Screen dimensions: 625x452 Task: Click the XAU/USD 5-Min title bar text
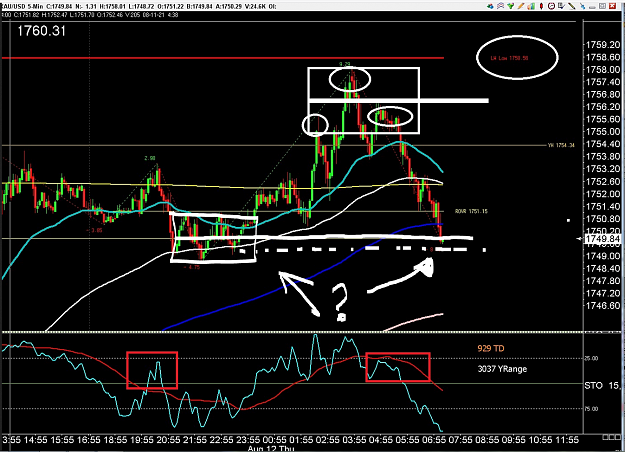tap(22, 6)
